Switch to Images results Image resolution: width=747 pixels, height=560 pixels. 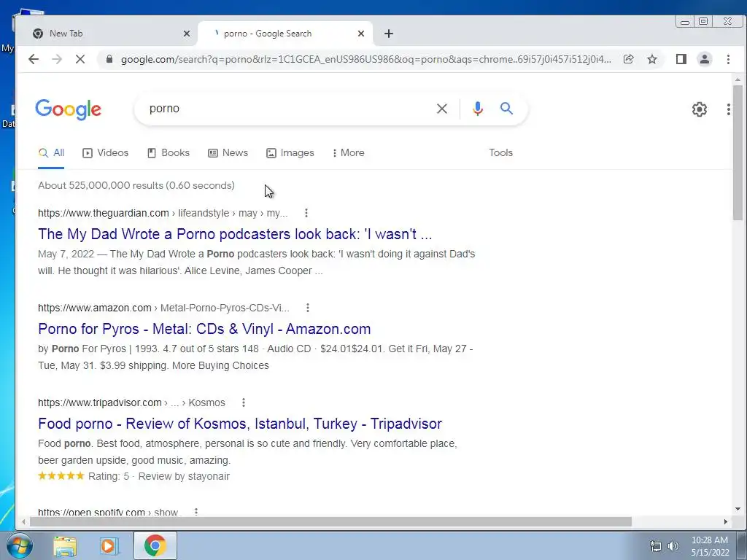(x=290, y=153)
